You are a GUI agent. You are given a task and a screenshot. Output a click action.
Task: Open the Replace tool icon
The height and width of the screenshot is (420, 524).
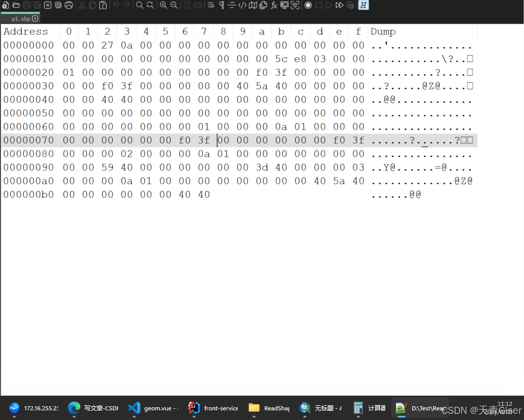coord(150,5)
